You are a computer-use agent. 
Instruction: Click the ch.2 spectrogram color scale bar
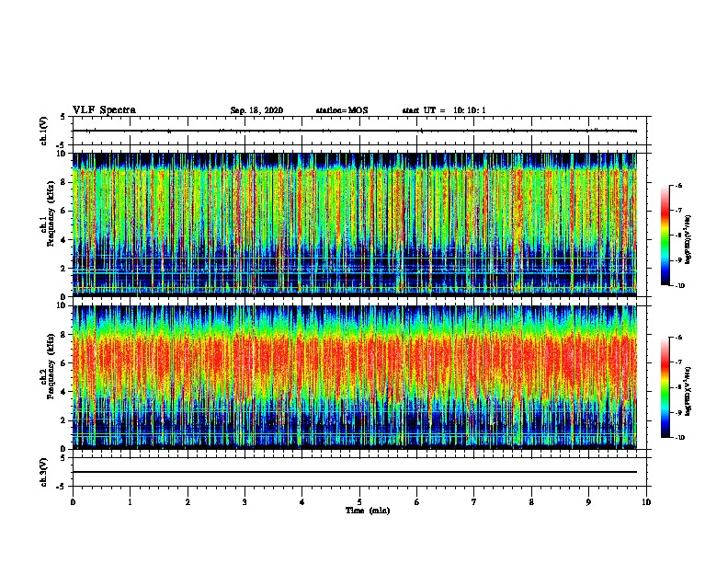tap(665, 387)
